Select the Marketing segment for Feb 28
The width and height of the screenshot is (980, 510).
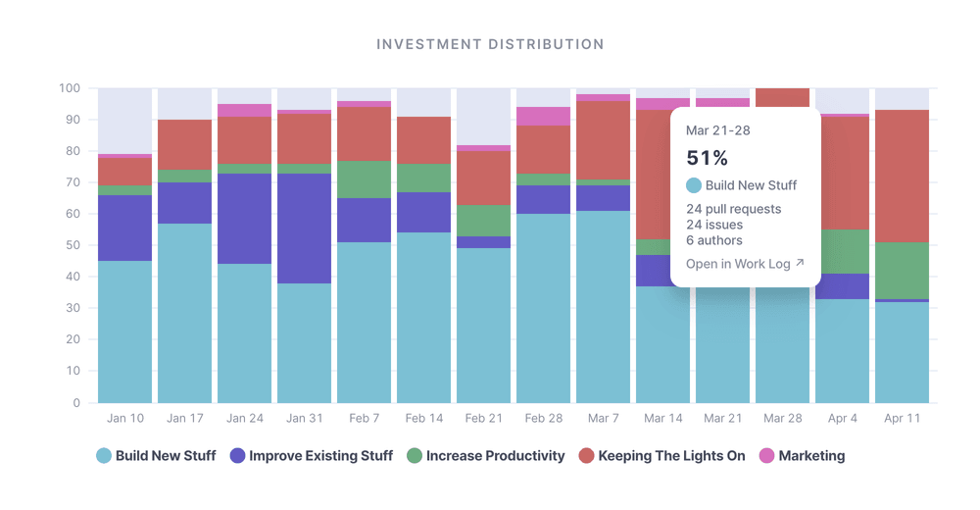[543, 116]
